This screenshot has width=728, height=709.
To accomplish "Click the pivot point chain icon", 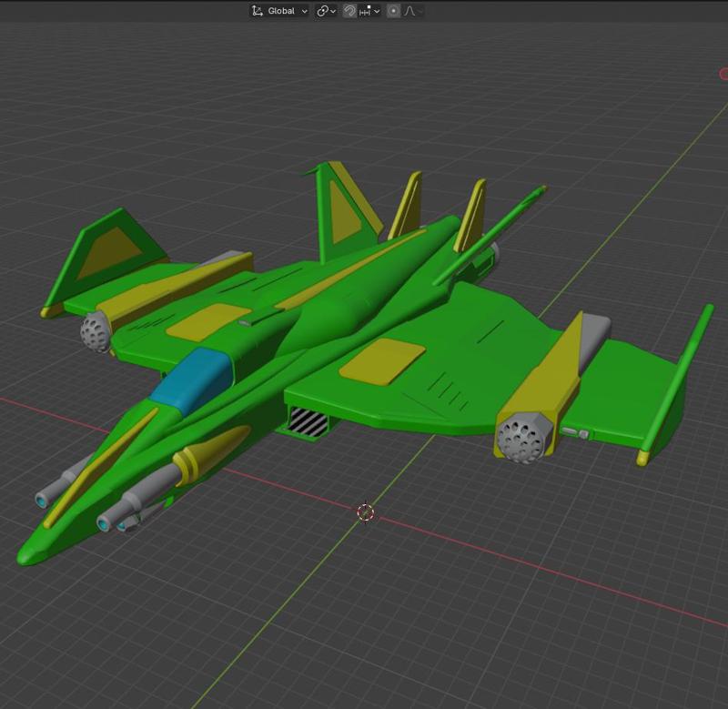I will pyautogui.click(x=321, y=12).
